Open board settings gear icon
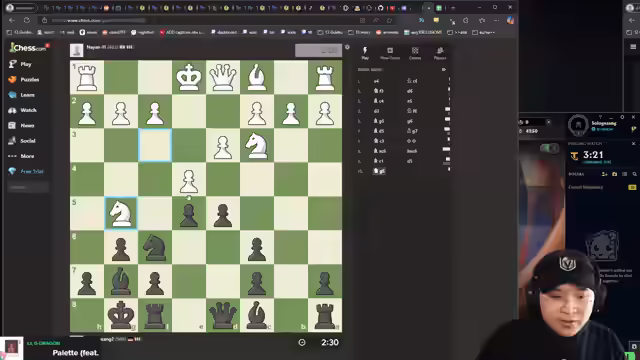Image resolution: width=640 pixels, height=360 pixels. click(x=347, y=47)
